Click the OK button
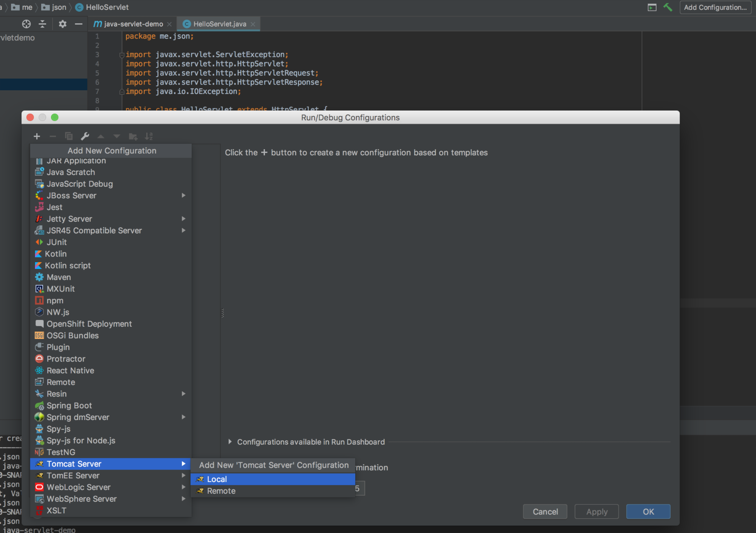756x533 pixels. [x=648, y=511]
